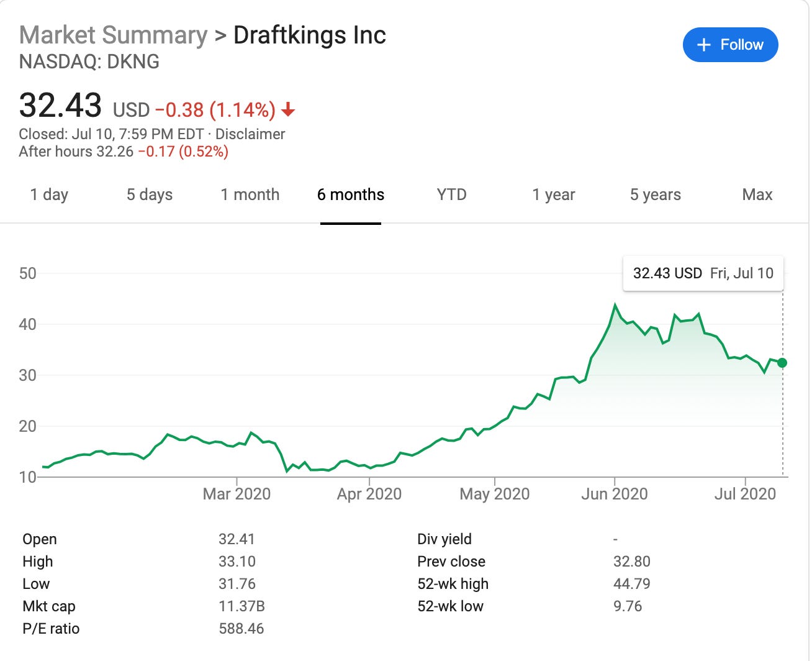Select the 6 months range tab

351,194
